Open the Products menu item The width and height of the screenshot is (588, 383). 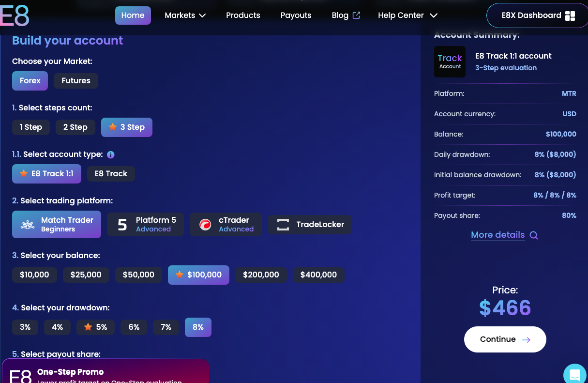243,15
